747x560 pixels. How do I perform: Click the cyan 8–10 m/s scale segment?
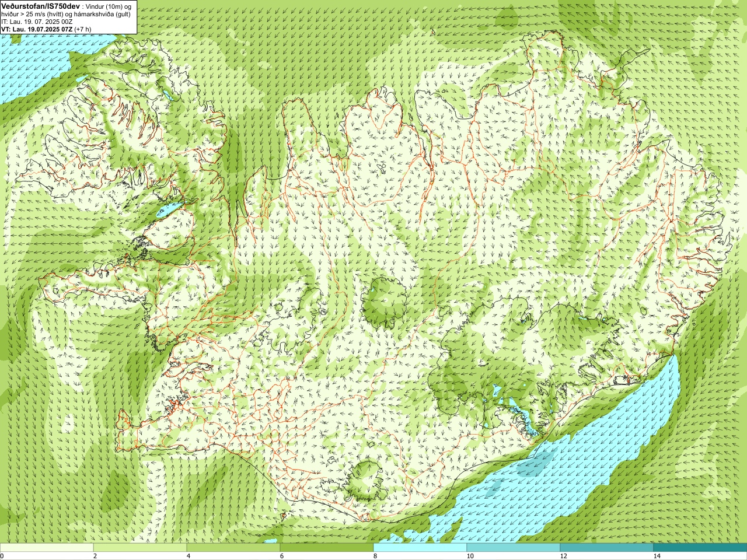click(x=420, y=548)
